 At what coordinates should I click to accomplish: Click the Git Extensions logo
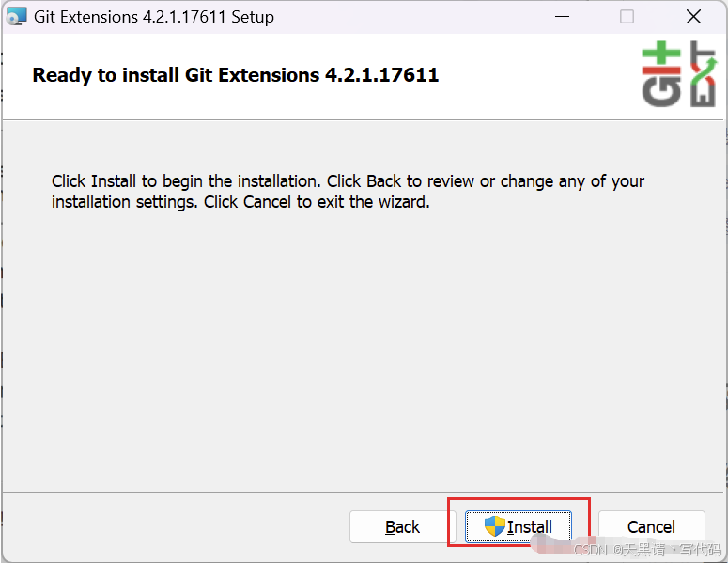[x=679, y=74]
